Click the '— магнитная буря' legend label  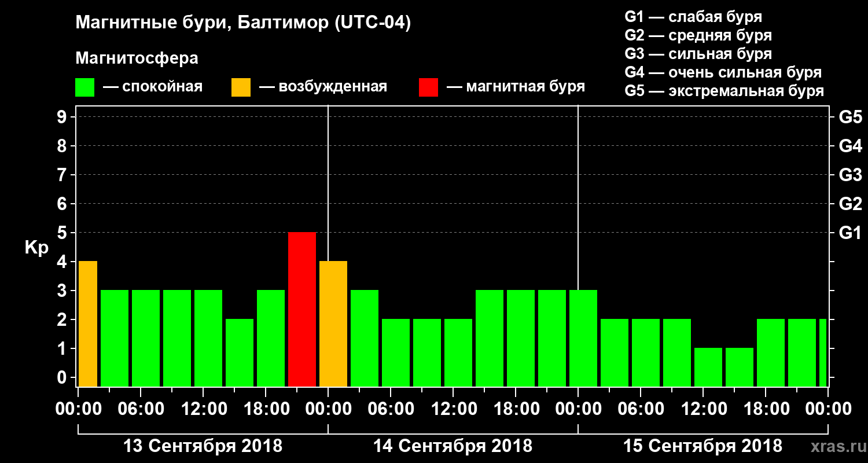click(516, 87)
